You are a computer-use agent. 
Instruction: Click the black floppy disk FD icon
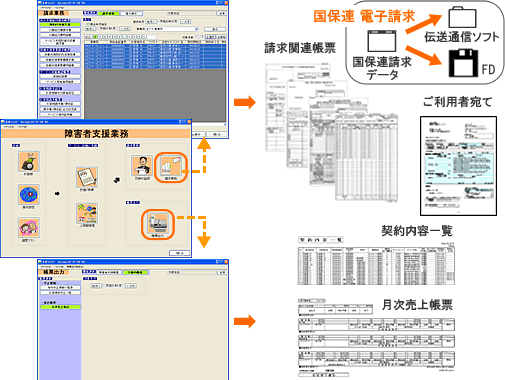point(463,63)
